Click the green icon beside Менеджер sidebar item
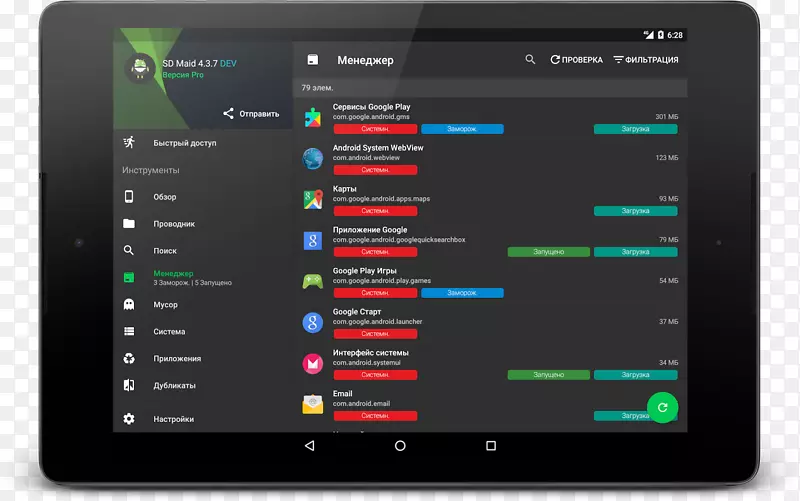The image size is (800, 501). (129, 278)
